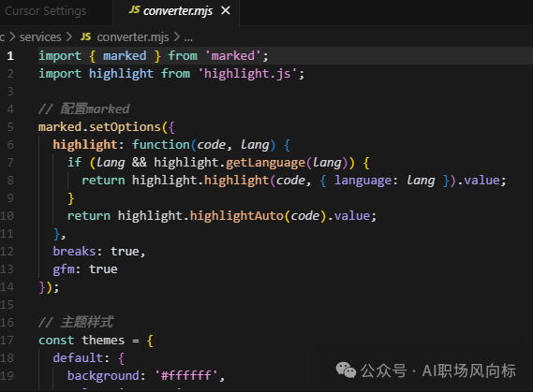Image resolution: width=533 pixels, height=392 pixels.
Task: Click the 'gfm' property on line 13
Action: 64,269
